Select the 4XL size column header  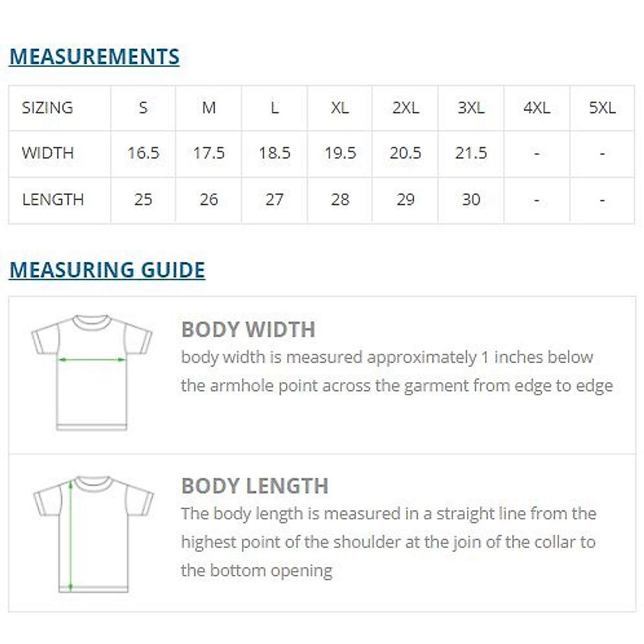pos(537,108)
